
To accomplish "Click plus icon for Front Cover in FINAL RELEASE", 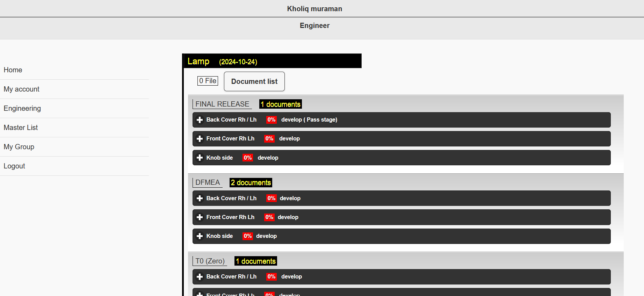I will (x=200, y=139).
